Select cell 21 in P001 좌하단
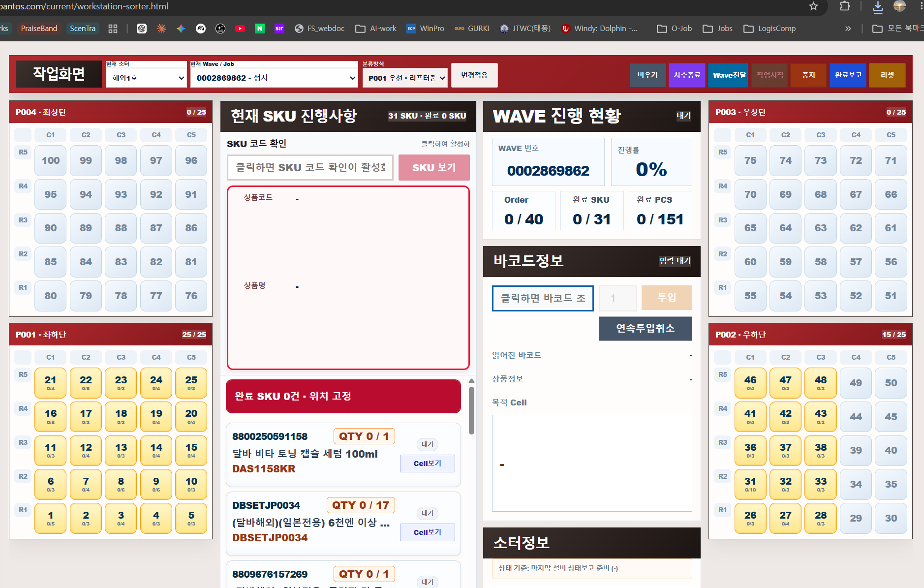This screenshot has height=588, width=924. tap(51, 383)
